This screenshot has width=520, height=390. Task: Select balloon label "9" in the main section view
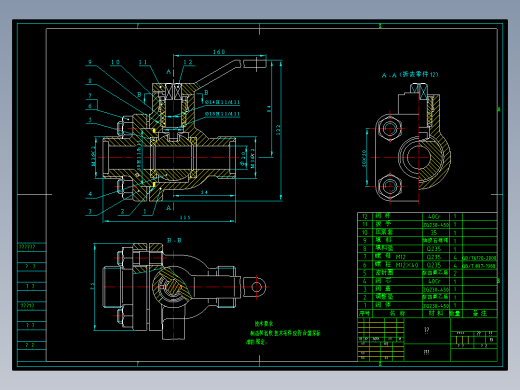90,62
